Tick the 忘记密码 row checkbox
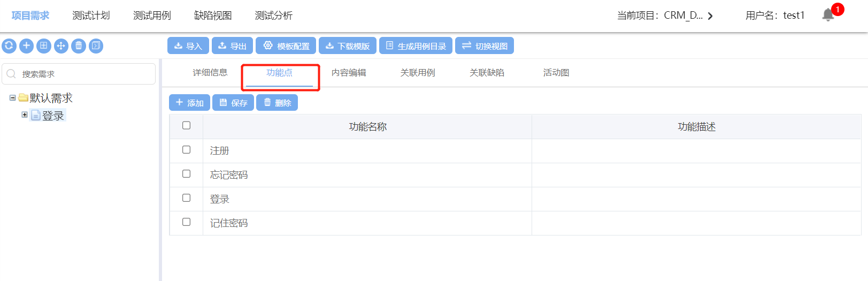 pos(186,174)
